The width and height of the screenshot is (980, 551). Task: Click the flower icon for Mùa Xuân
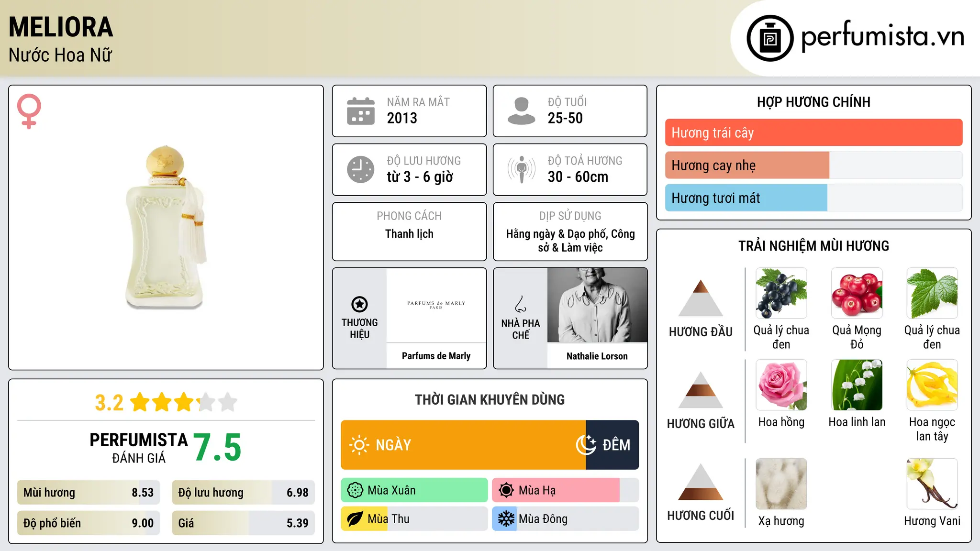coord(355,490)
